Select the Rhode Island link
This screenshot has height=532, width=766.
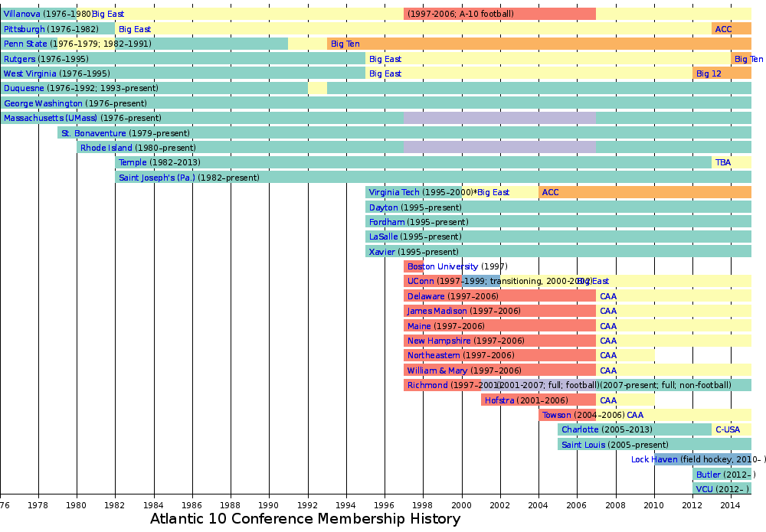[106, 148]
